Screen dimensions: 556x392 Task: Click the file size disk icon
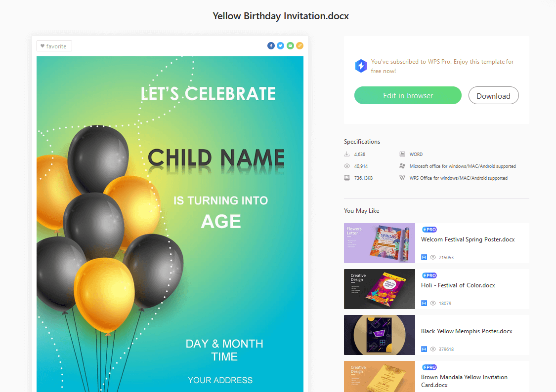[x=347, y=178]
